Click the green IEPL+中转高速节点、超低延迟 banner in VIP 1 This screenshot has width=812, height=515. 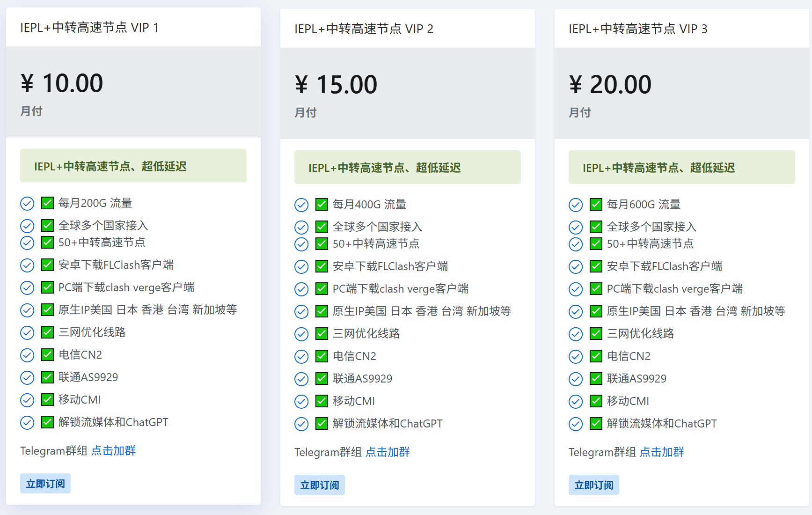[133, 166]
